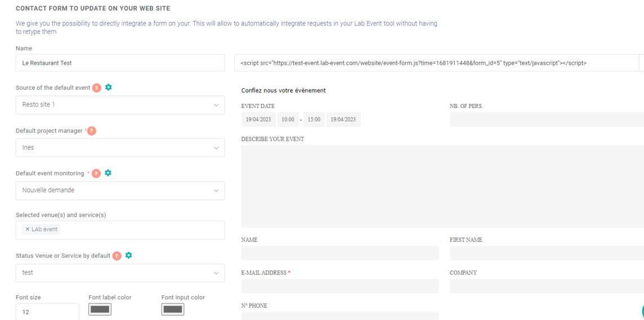The image size is (644, 320).
Task: Click help icon beside Default event monitoring
Action: pos(96,174)
